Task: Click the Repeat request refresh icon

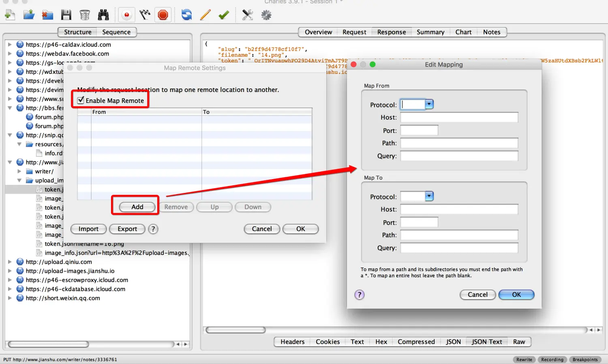Action: (x=186, y=15)
